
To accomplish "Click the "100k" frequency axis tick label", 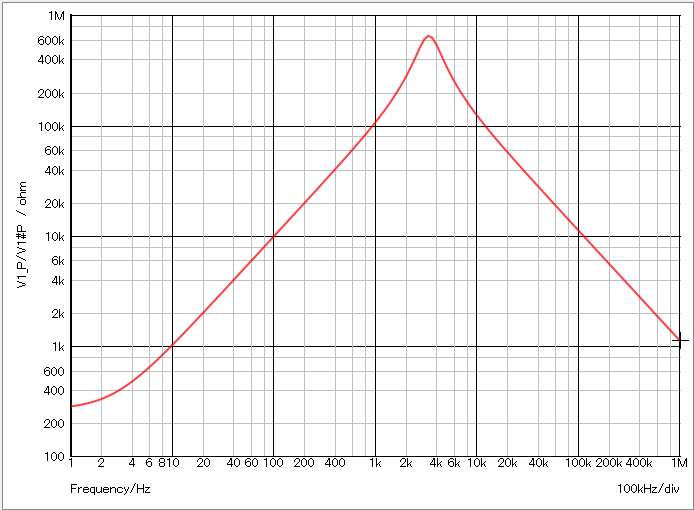I will tap(578, 463).
